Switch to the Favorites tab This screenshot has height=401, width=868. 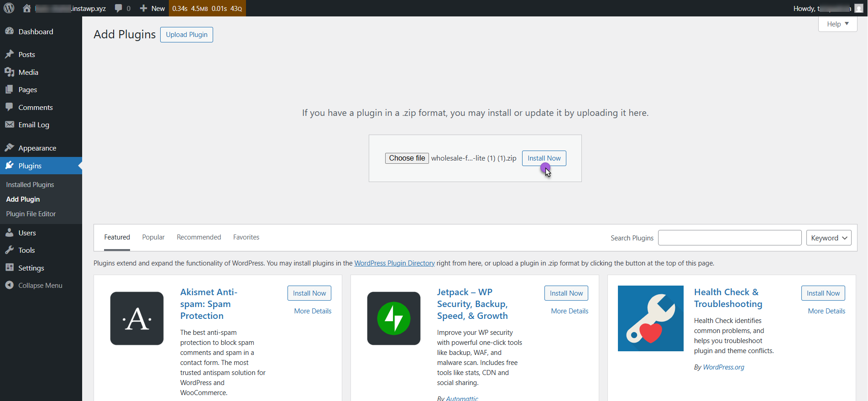click(x=246, y=237)
